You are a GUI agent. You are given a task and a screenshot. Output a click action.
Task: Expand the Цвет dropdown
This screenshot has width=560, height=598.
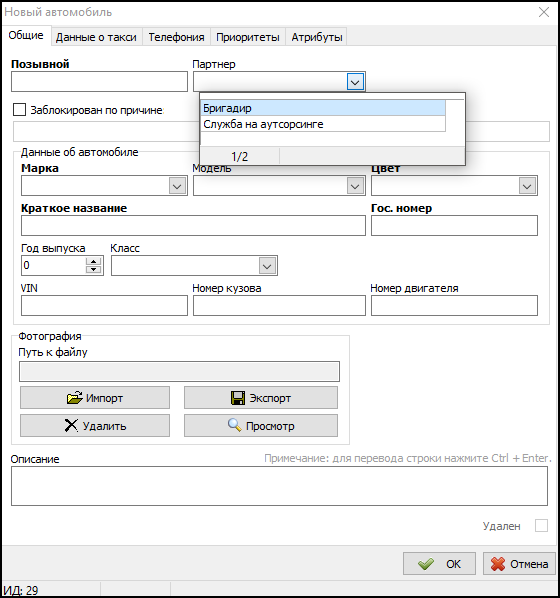(x=527, y=186)
